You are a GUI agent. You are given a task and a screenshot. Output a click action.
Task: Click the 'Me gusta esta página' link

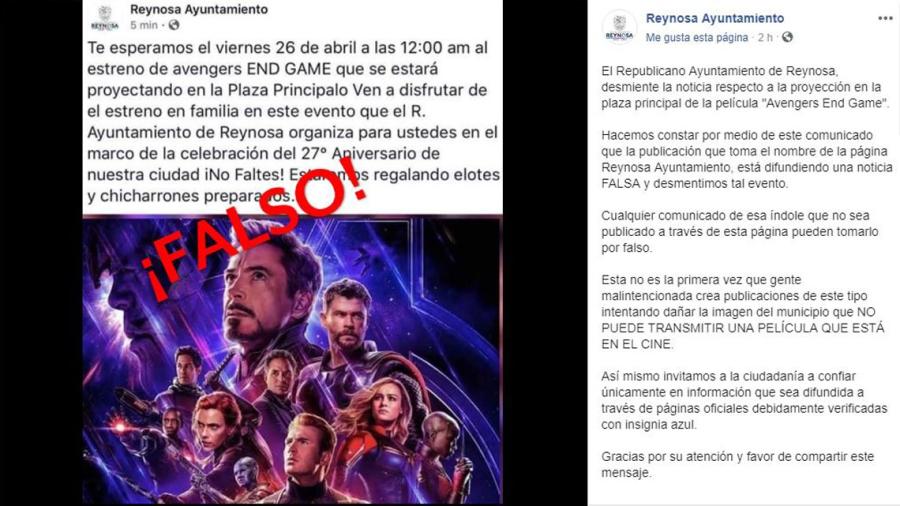697,37
